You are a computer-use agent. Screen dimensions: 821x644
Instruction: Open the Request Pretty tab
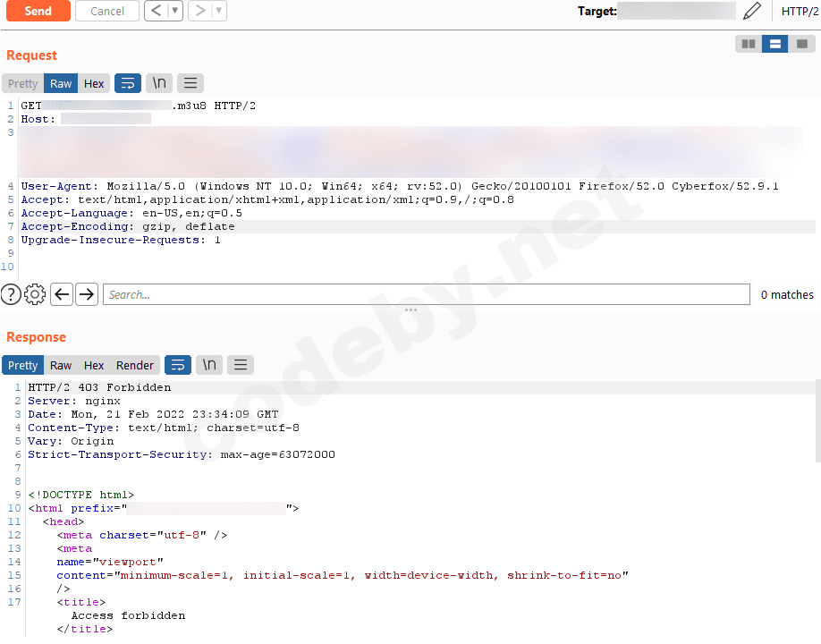pos(23,84)
